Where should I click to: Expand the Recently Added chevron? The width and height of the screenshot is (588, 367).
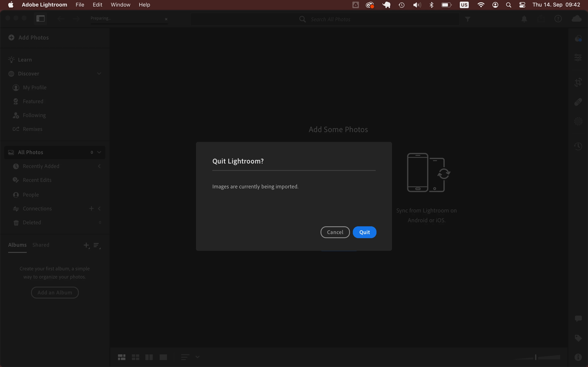[x=99, y=166]
